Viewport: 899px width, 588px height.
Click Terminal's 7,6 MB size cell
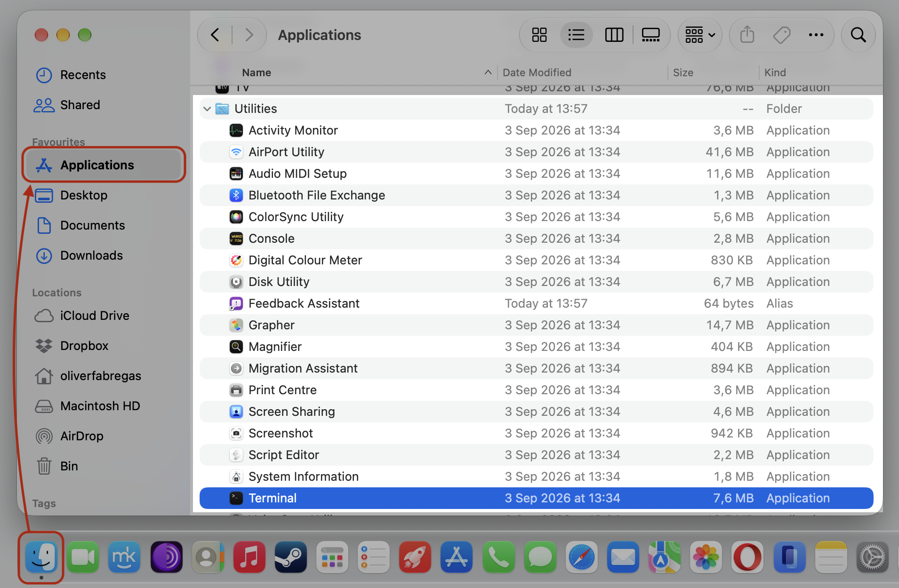pos(733,498)
